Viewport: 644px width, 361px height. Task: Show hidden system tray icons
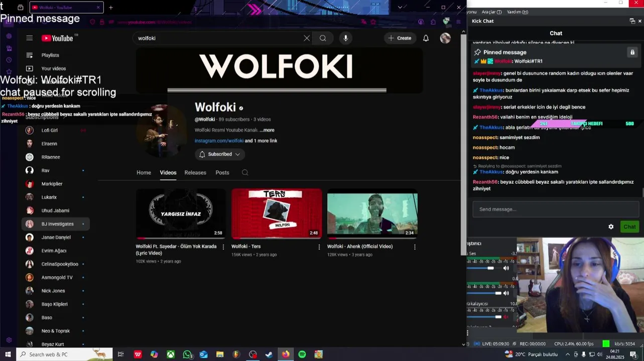coord(568,354)
